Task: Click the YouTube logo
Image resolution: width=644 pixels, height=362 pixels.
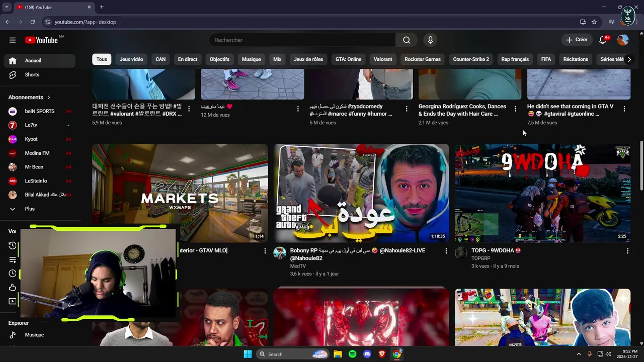Action: (x=41, y=40)
